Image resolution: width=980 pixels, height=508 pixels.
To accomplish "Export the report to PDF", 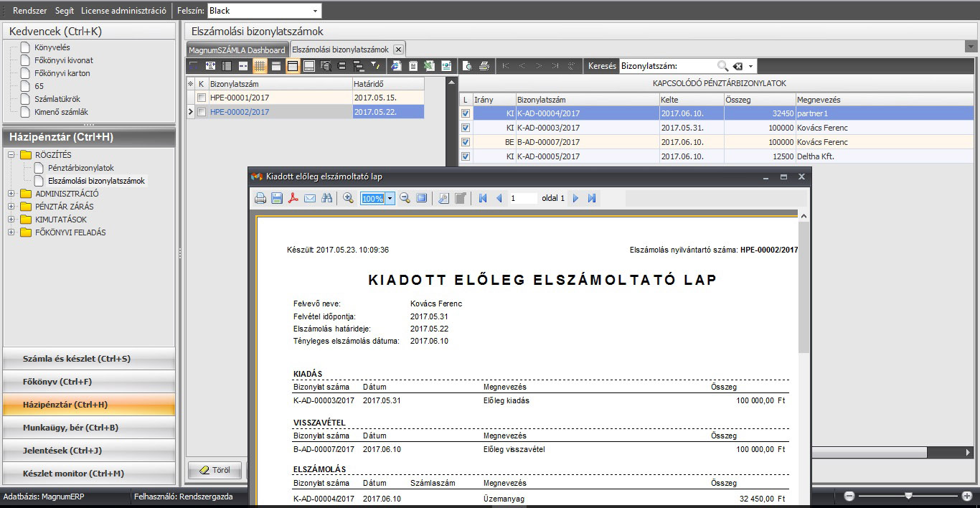I will tap(293, 199).
